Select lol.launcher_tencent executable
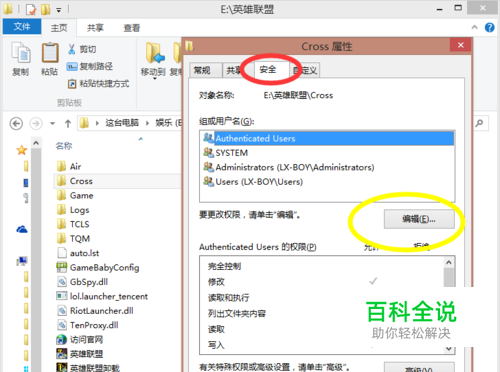The image size is (500, 372). pos(102,296)
